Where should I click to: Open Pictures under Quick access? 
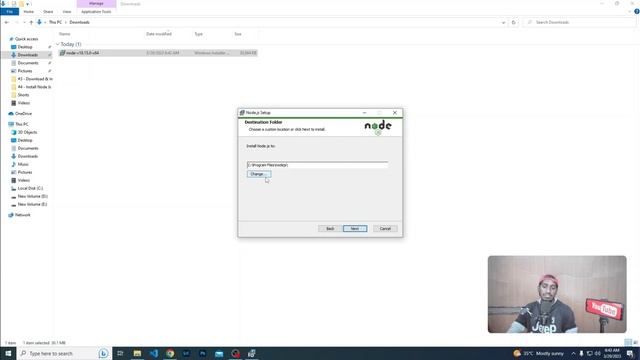click(24, 71)
